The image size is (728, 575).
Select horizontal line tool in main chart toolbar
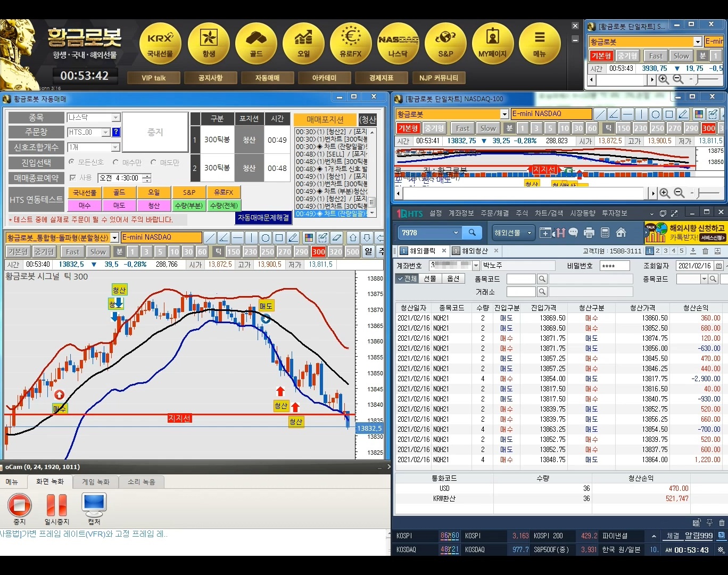tap(238, 237)
